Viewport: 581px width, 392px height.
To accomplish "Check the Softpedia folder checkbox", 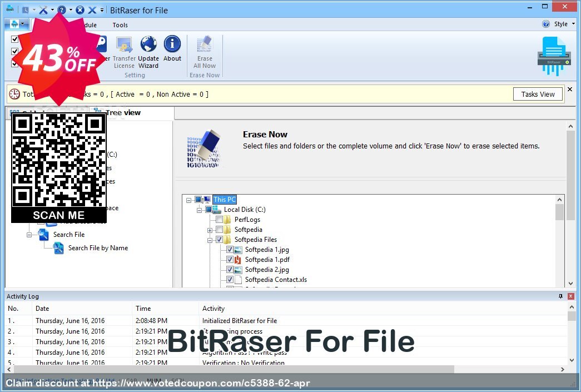I will (x=220, y=230).
